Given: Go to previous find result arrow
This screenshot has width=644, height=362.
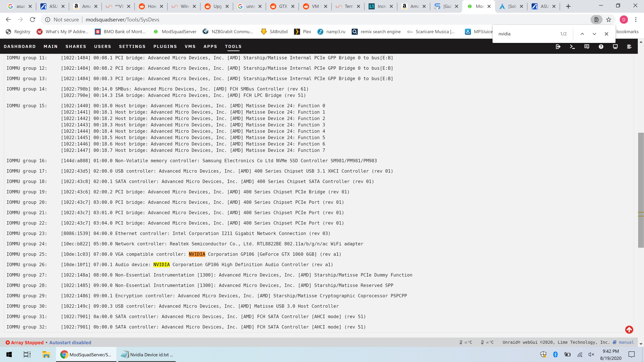Looking at the screenshot, I should click(x=582, y=34).
